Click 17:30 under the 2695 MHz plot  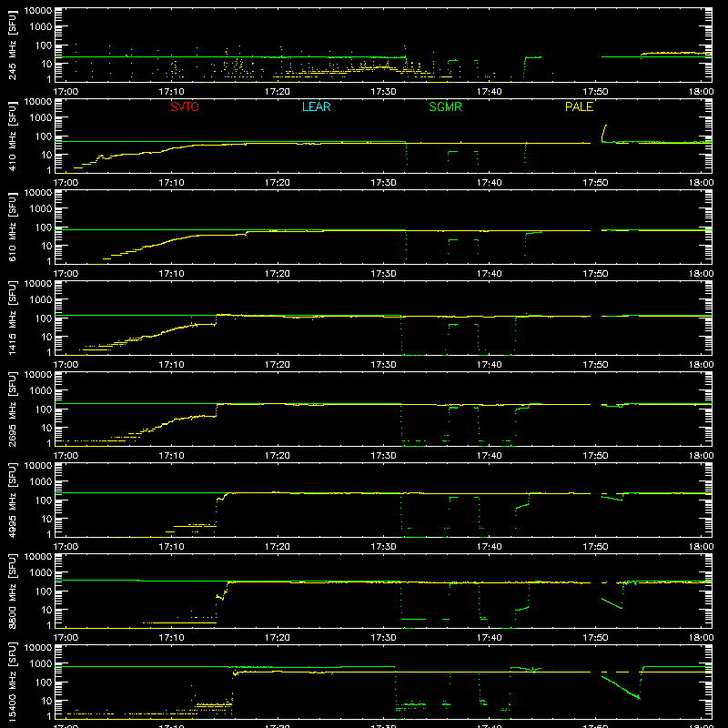click(383, 456)
